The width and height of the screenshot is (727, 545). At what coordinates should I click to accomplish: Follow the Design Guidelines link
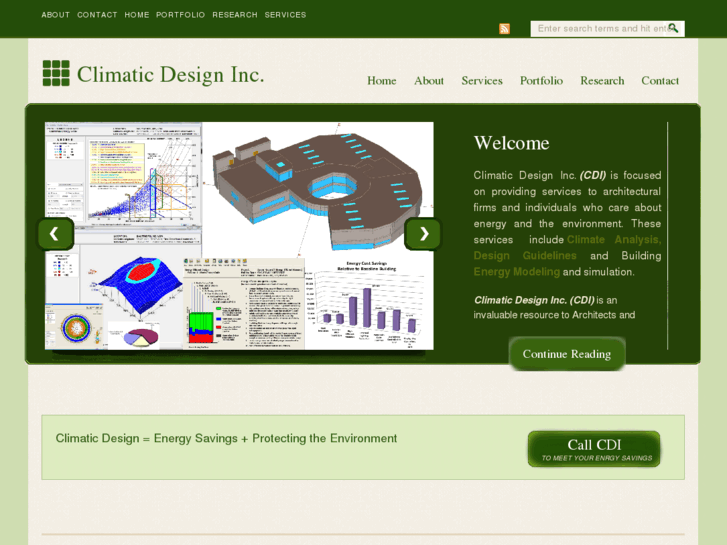click(525, 256)
